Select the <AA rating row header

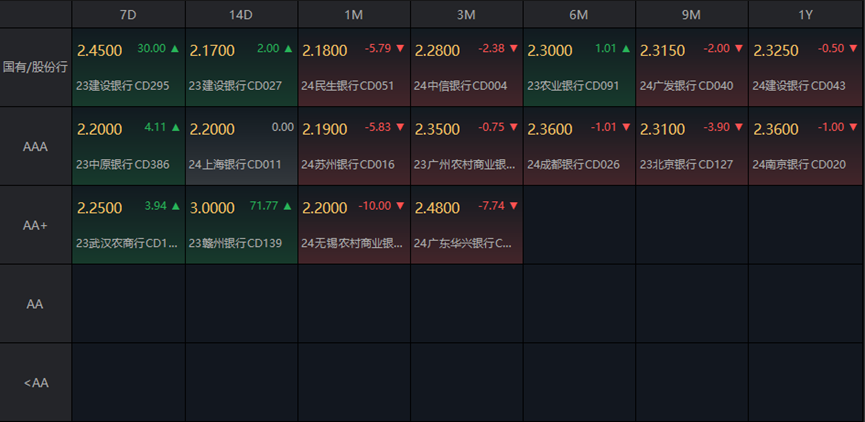tap(35, 382)
